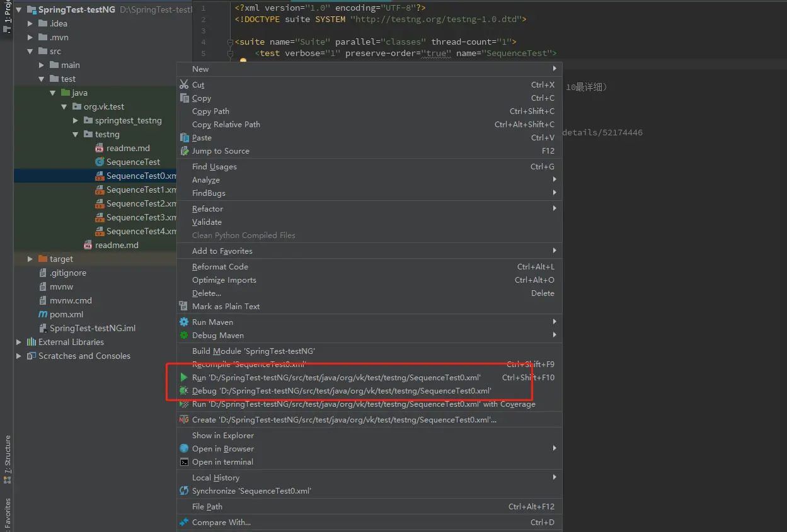This screenshot has height=532, width=787.
Task: Expand the .mvn folder
Action: 30,37
